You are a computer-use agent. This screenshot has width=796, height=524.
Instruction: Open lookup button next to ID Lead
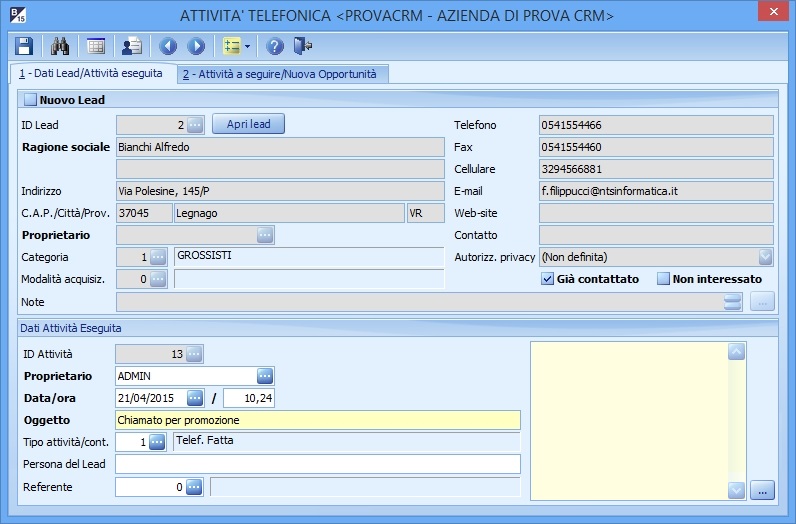(195, 124)
